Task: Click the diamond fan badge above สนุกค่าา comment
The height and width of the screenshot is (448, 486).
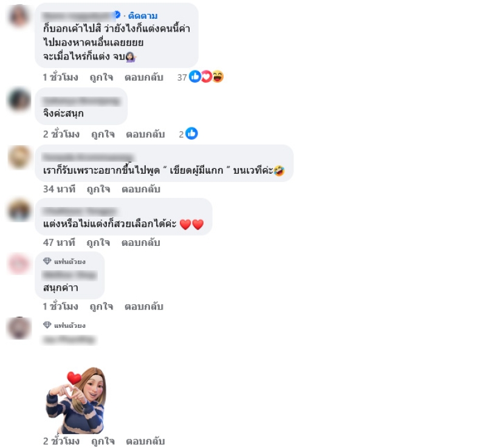Action: coord(47,261)
